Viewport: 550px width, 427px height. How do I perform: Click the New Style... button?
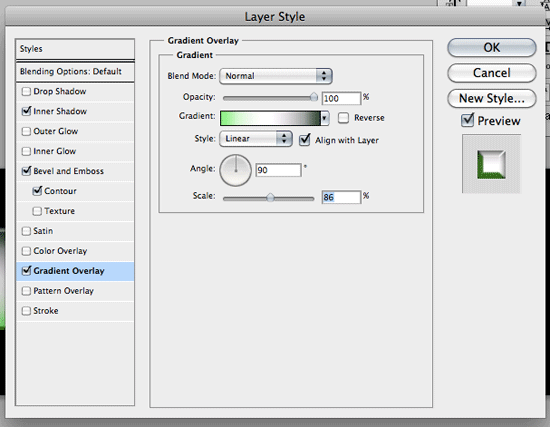coord(491,98)
